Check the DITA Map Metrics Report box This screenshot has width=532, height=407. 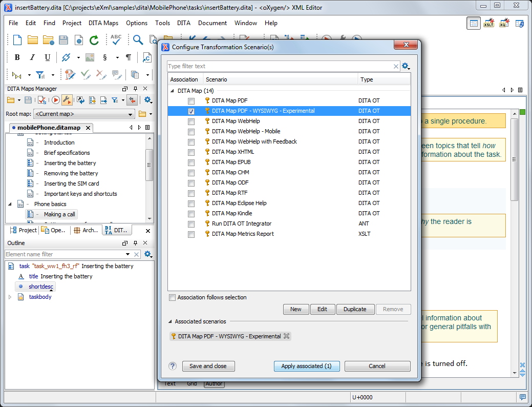click(191, 234)
